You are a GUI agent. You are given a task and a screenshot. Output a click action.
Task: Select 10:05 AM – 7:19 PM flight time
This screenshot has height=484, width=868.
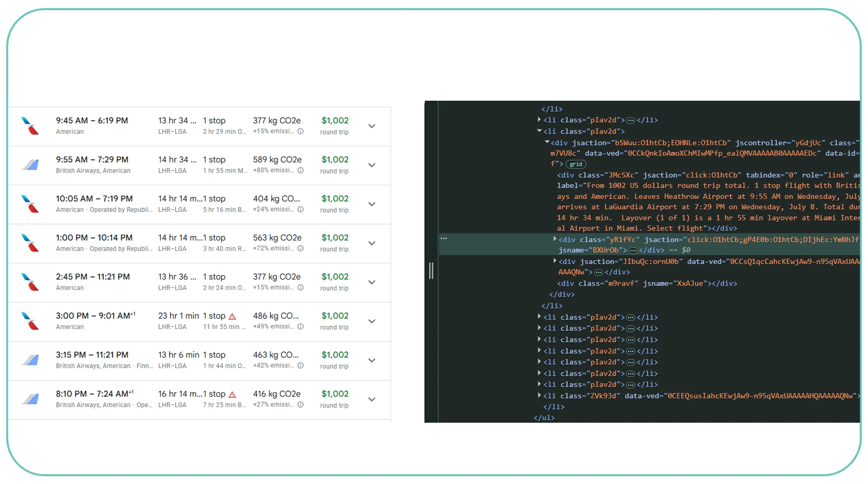click(x=94, y=199)
